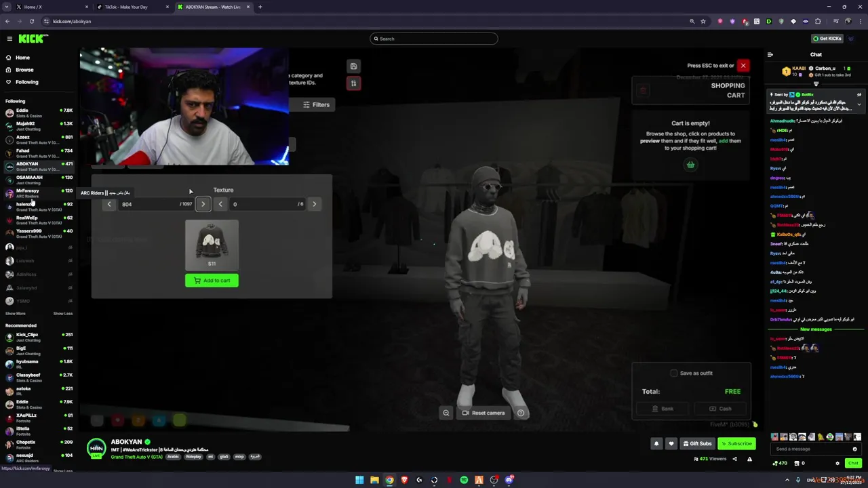This screenshot has width=868, height=488.
Task: Collapse the Following list with Show Less
Action: (x=63, y=314)
